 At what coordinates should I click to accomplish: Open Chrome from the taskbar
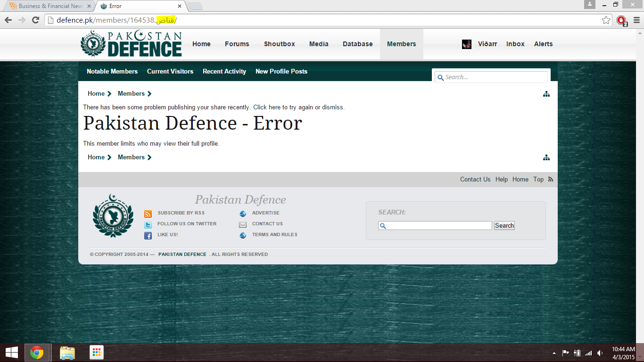(37, 353)
